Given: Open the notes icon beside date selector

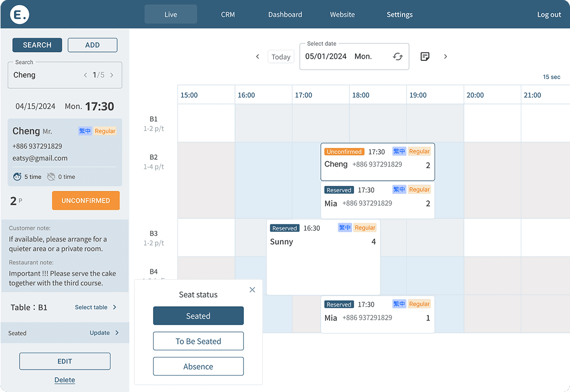Looking at the screenshot, I should [424, 56].
